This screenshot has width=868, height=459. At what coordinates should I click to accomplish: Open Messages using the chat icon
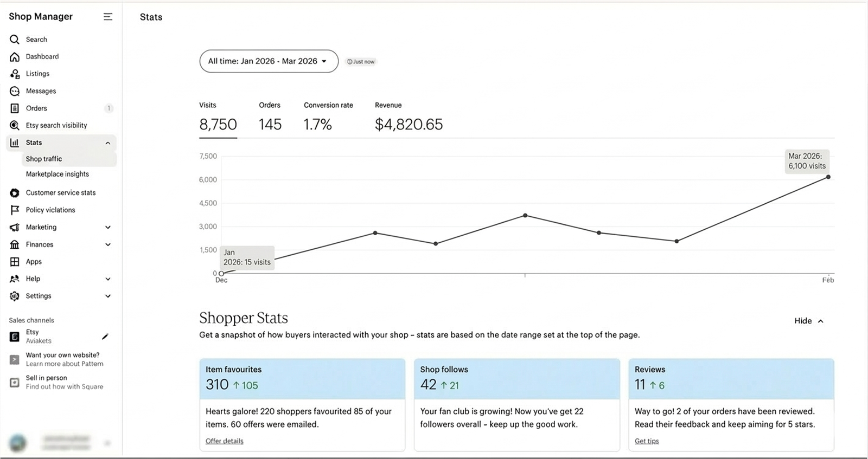point(15,91)
